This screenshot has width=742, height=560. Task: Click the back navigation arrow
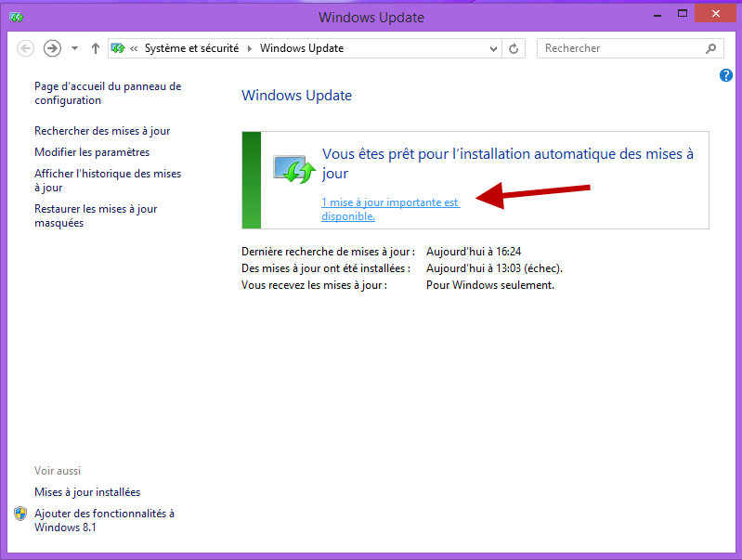tap(26, 48)
